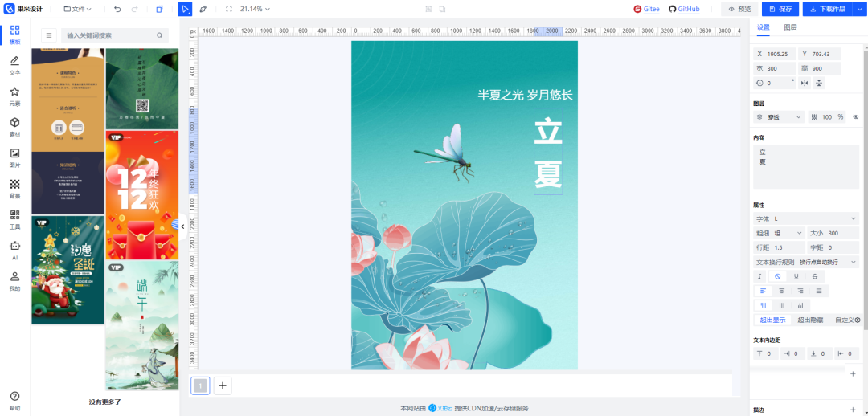
Task: Open the 21.14% zoom level dropdown
Action: (256, 9)
